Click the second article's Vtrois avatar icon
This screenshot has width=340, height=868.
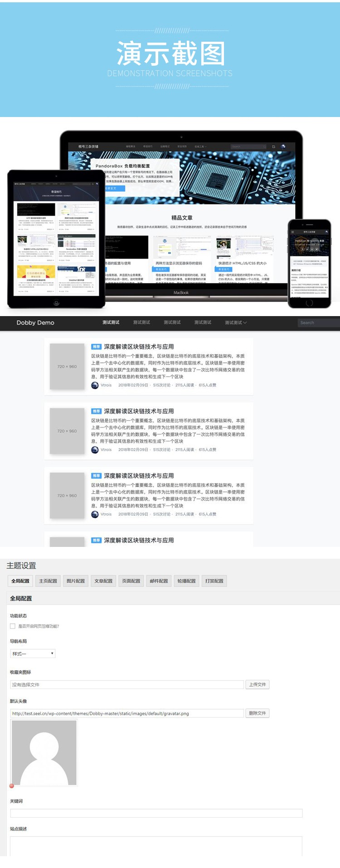[x=95, y=449]
